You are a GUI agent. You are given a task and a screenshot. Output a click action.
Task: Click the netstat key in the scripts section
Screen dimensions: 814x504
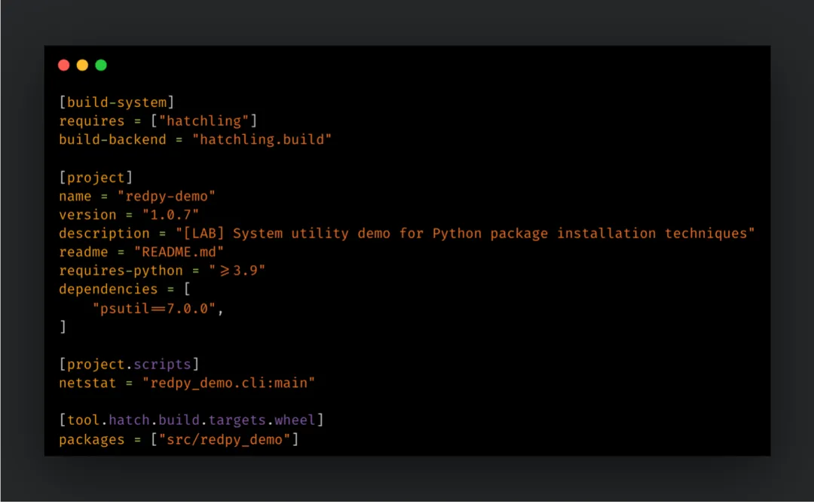click(87, 383)
